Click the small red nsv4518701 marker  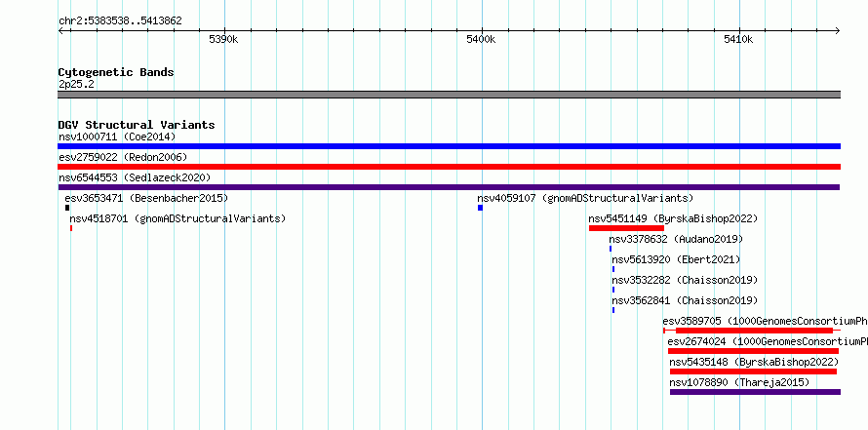coord(71,228)
